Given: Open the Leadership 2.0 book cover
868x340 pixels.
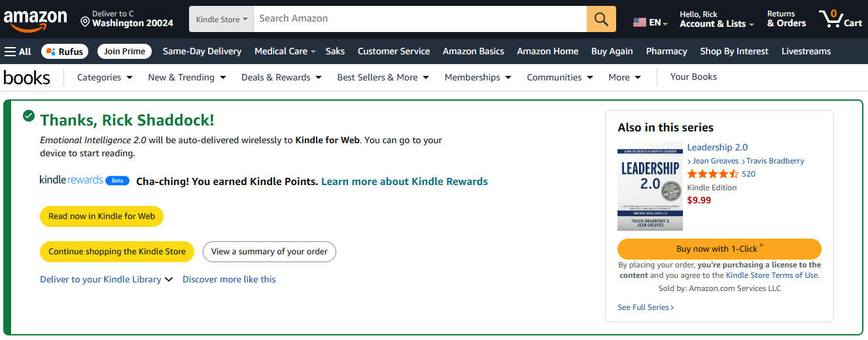Looking at the screenshot, I should click(650, 186).
